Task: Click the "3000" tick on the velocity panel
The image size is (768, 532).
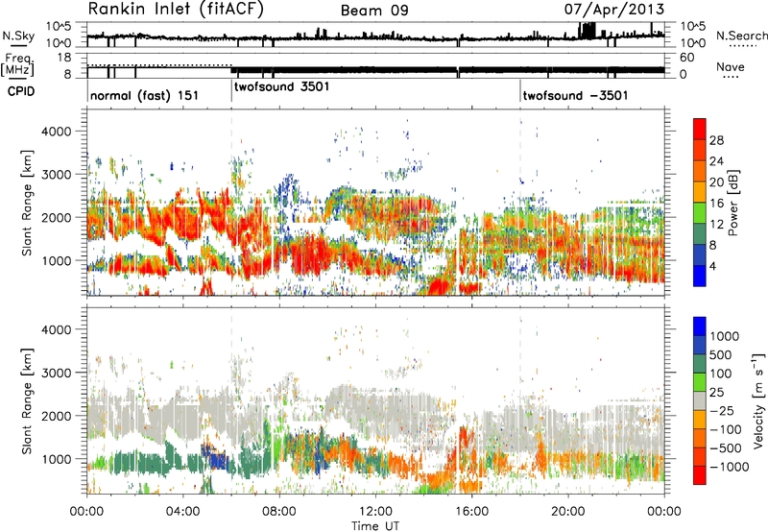Action: 56,373
